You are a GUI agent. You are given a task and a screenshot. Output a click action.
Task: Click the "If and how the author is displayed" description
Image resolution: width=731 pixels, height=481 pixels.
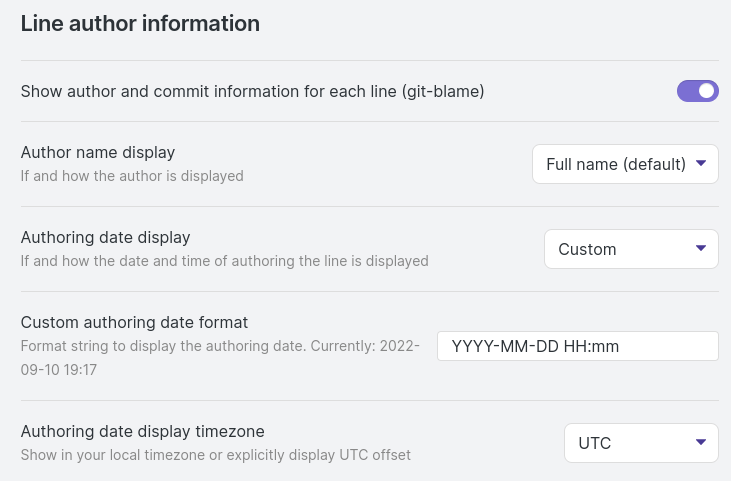click(132, 176)
